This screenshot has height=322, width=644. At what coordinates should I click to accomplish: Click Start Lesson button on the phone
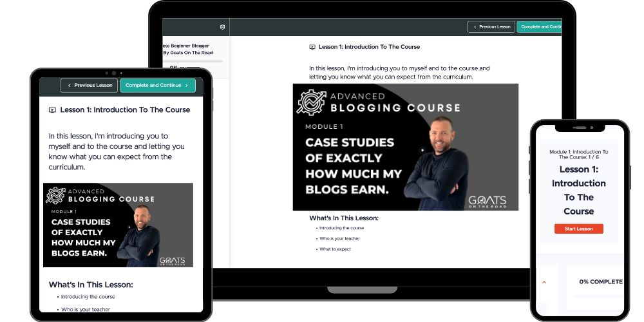click(x=579, y=229)
